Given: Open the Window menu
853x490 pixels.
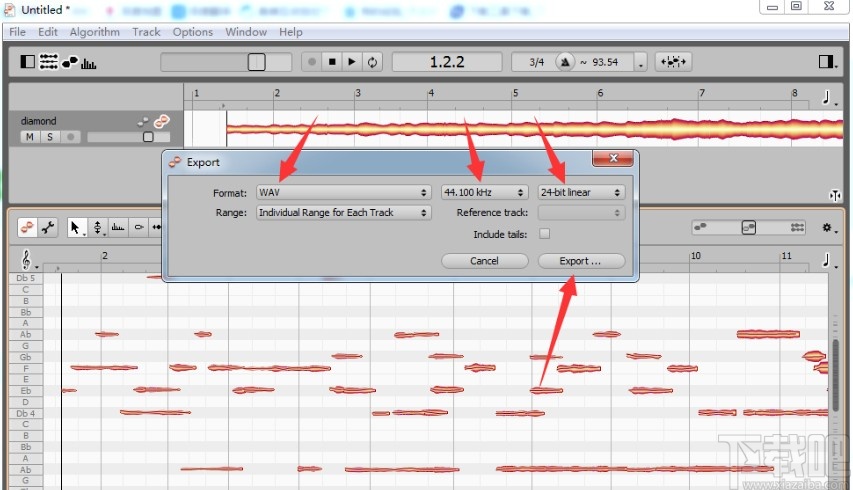Looking at the screenshot, I should (x=246, y=32).
